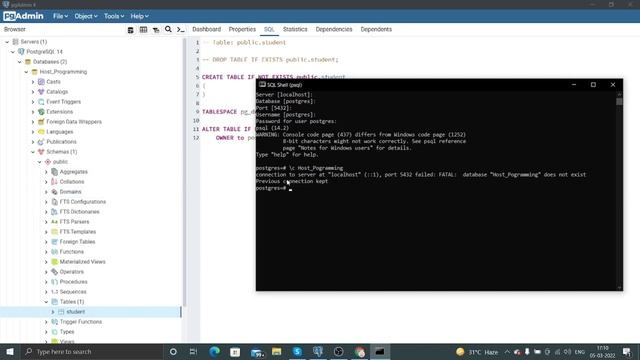The width and height of the screenshot is (640, 360).
Task: Select Domains tree item
Action: 70,192
